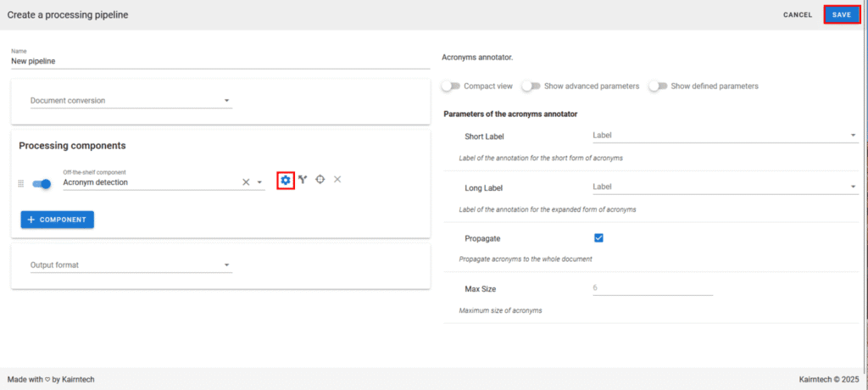Expand the off-the-shelf component dropdown arrow
Screen dimensions: 868x390
pos(259,182)
